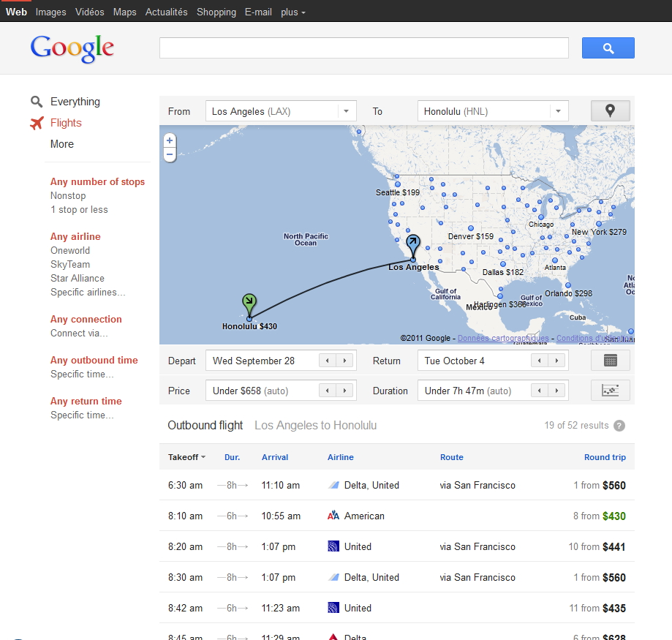This screenshot has width=672, height=640.
Task: Click Orlando $298 on the map
Action: coord(568,293)
